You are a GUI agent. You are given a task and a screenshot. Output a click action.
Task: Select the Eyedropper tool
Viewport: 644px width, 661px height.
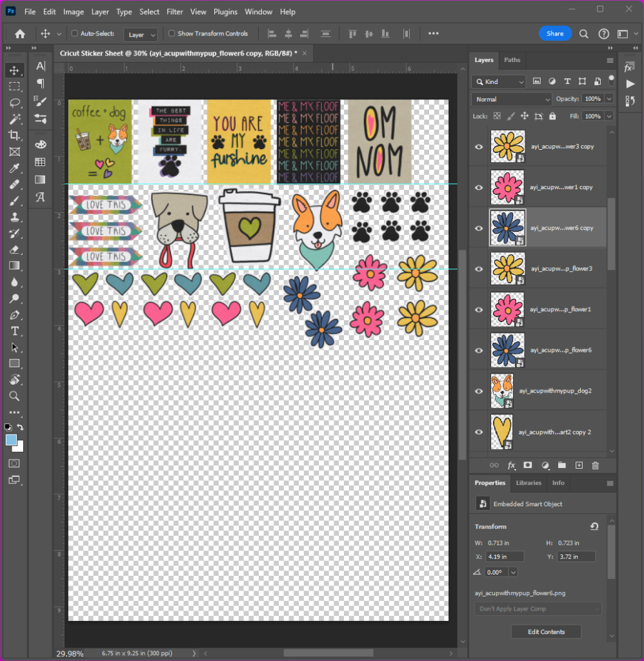click(14, 168)
